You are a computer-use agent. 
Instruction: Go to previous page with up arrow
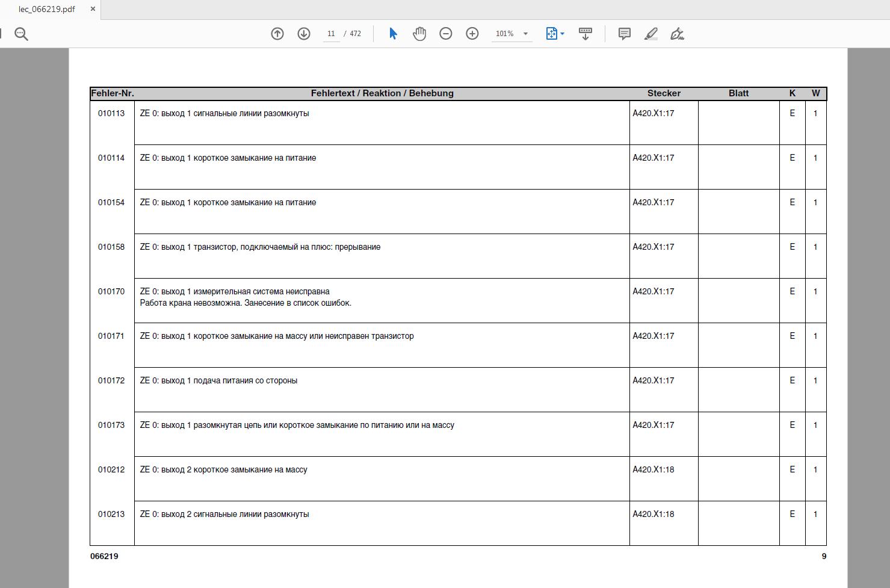point(277,34)
